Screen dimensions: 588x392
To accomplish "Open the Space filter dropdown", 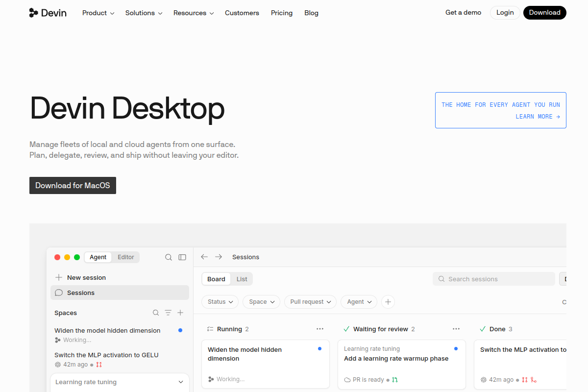I will pyautogui.click(x=261, y=302).
